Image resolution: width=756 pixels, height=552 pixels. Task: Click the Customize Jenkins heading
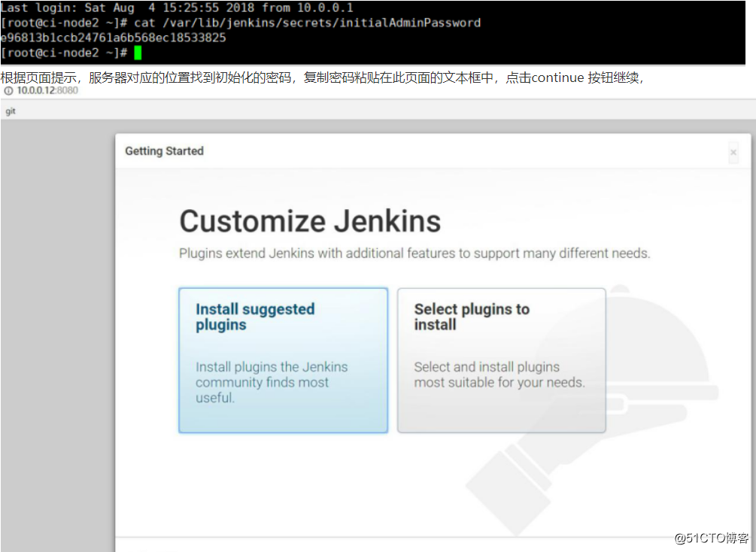tap(310, 221)
